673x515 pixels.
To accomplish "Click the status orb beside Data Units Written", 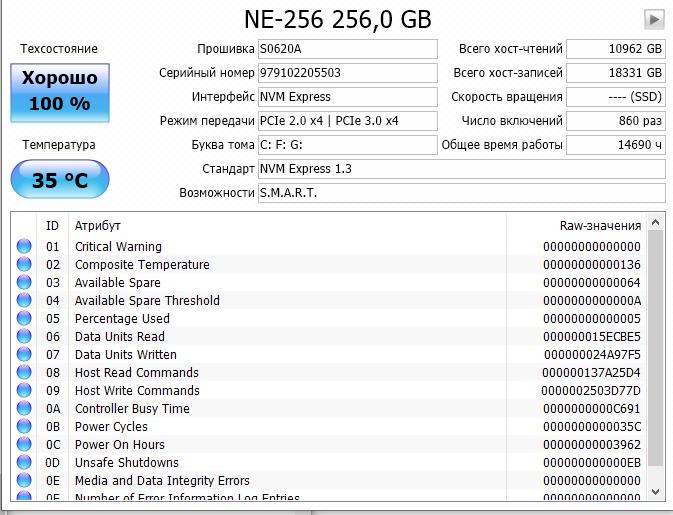I will 24,355.
